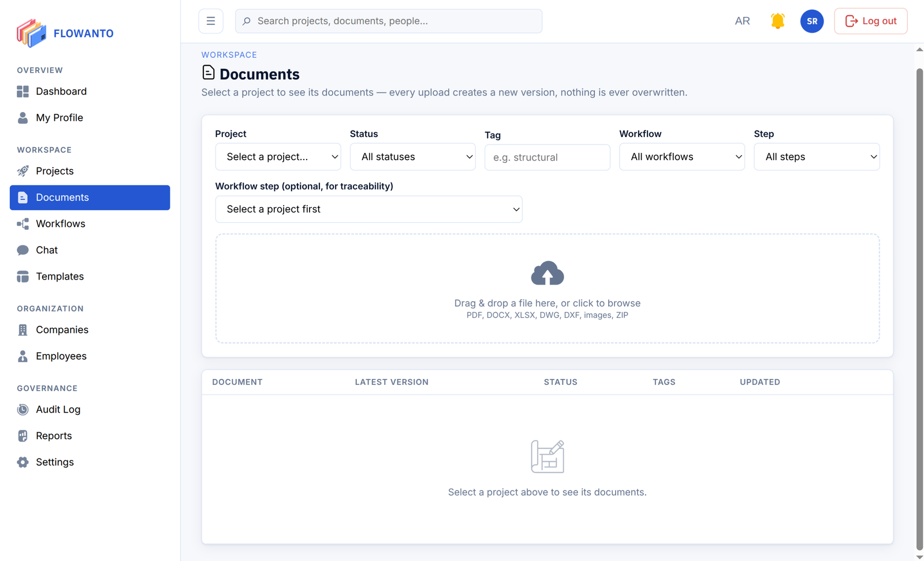
Task: Click the Companies building icon
Action: (23, 330)
